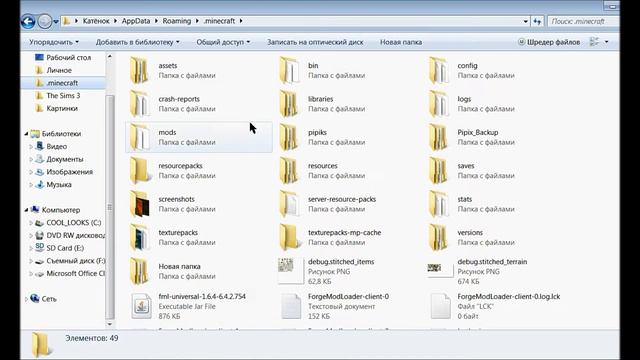Open the logs folder icon

439,104
